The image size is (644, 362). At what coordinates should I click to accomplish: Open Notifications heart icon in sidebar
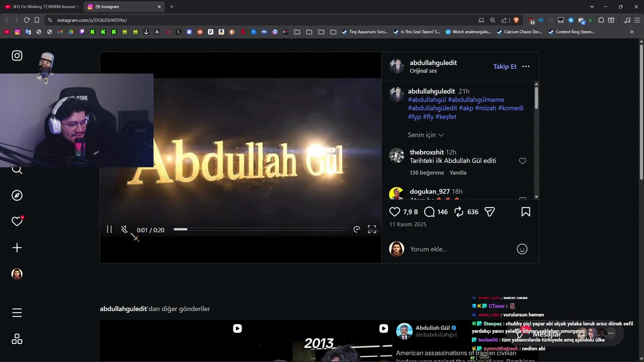[17, 221]
